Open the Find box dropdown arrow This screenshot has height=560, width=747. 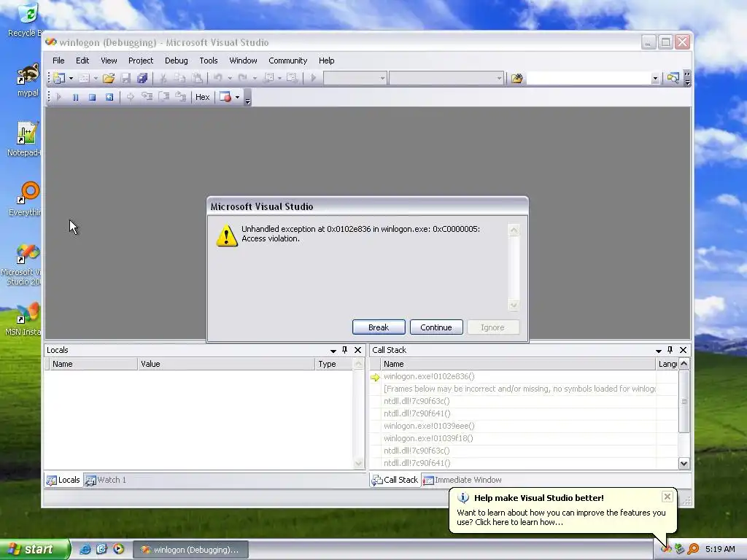655,78
